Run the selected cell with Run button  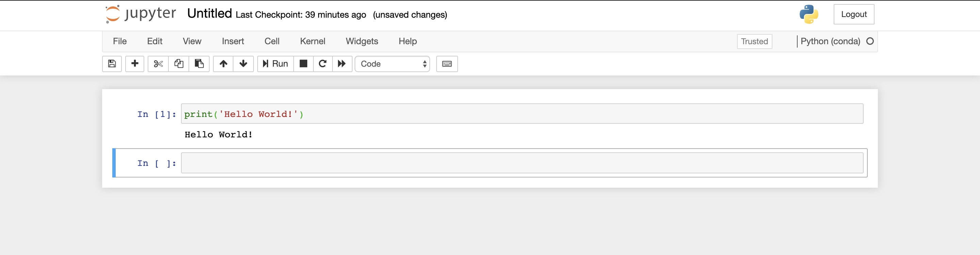pyautogui.click(x=275, y=64)
